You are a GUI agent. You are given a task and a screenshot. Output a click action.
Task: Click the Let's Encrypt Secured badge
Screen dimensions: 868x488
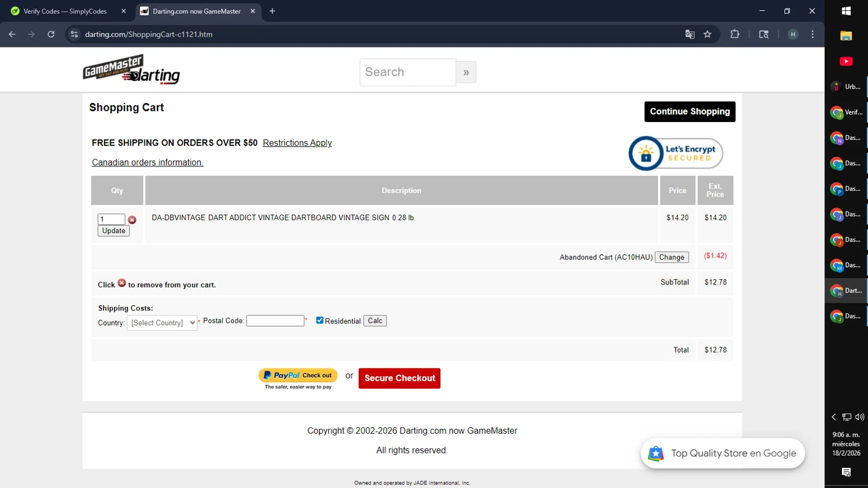[676, 153]
